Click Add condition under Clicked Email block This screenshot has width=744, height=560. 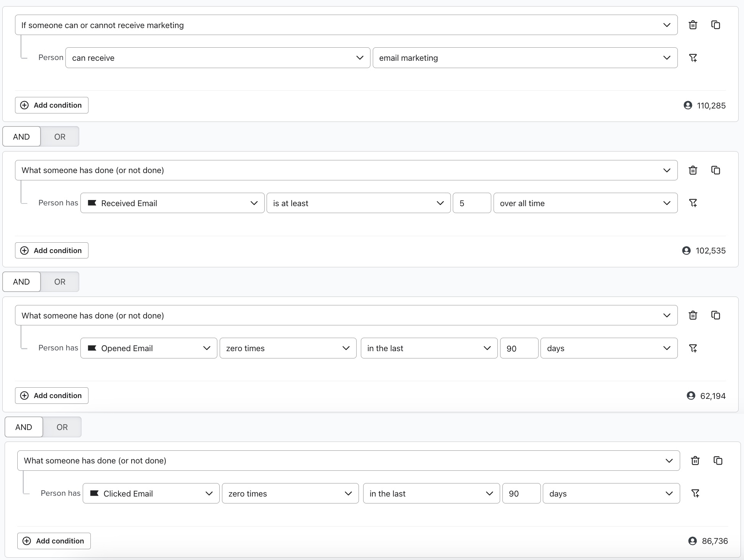pyautogui.click(x=54, y=541)
